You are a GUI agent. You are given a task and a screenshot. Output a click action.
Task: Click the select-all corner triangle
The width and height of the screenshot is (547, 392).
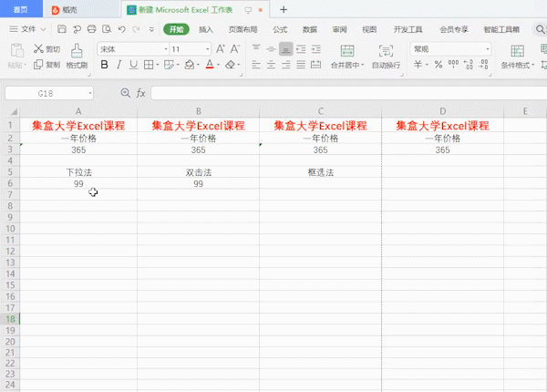[x=14, y=111]
